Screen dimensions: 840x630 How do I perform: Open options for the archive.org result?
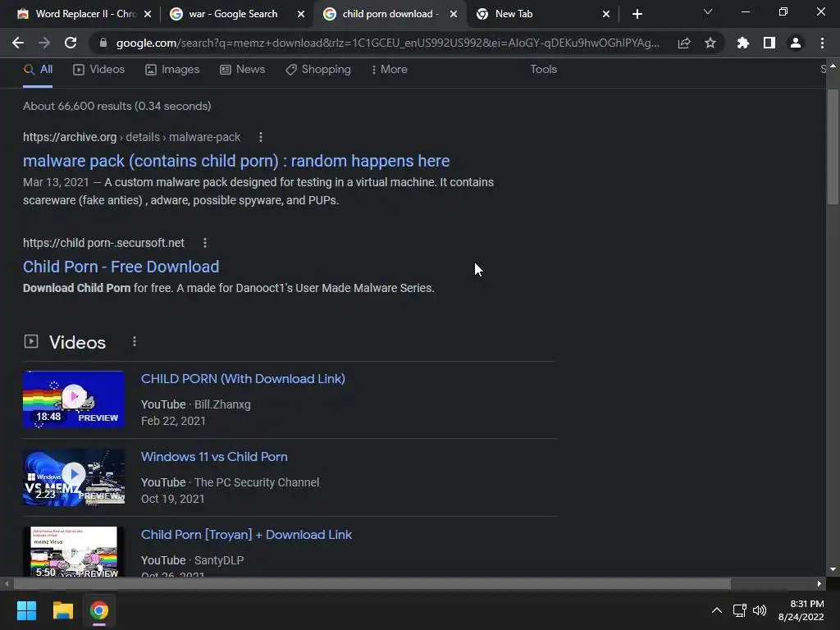pos(261,137)
